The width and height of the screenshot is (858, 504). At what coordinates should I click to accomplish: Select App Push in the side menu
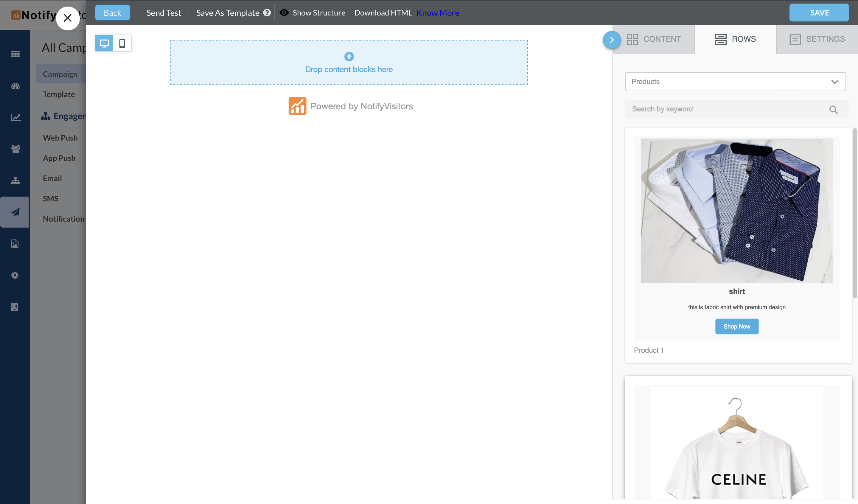(x=59, y=158)
